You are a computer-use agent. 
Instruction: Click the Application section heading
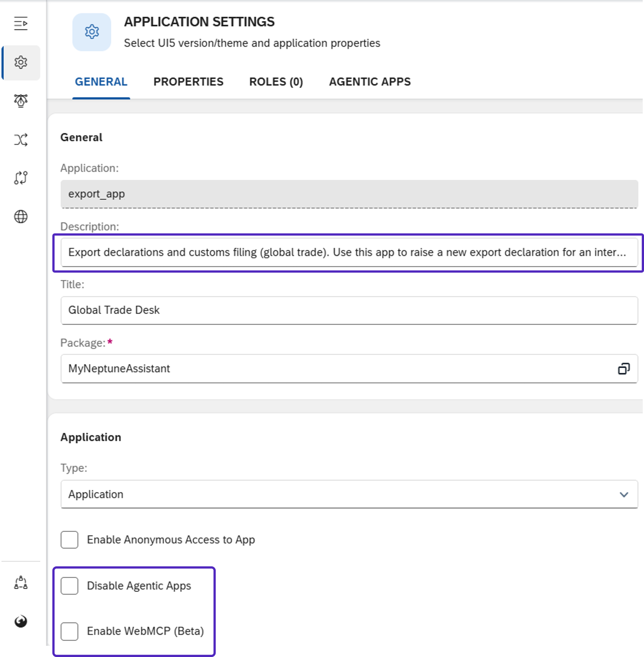tap(91, 437)
